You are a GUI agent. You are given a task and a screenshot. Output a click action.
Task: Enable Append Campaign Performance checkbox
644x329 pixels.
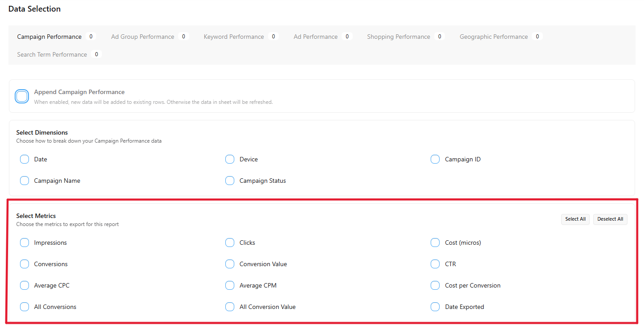coord(22,96)
